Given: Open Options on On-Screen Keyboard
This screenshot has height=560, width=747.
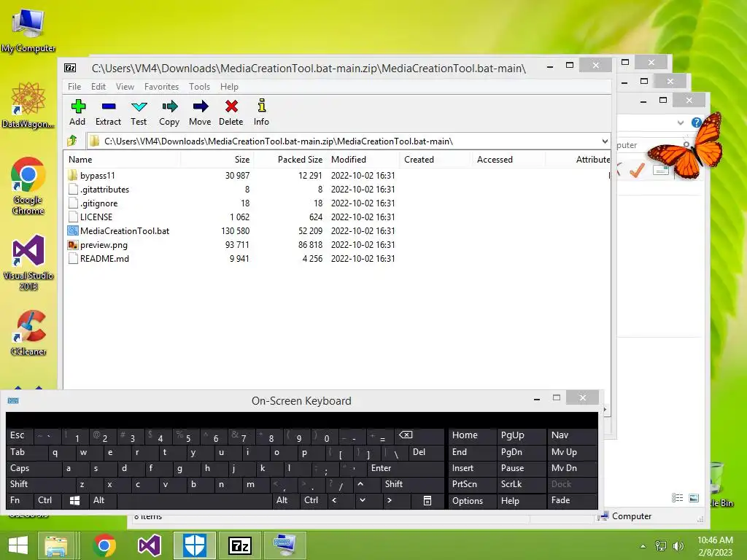Looking at the screenshot, I should coord(471,500).
